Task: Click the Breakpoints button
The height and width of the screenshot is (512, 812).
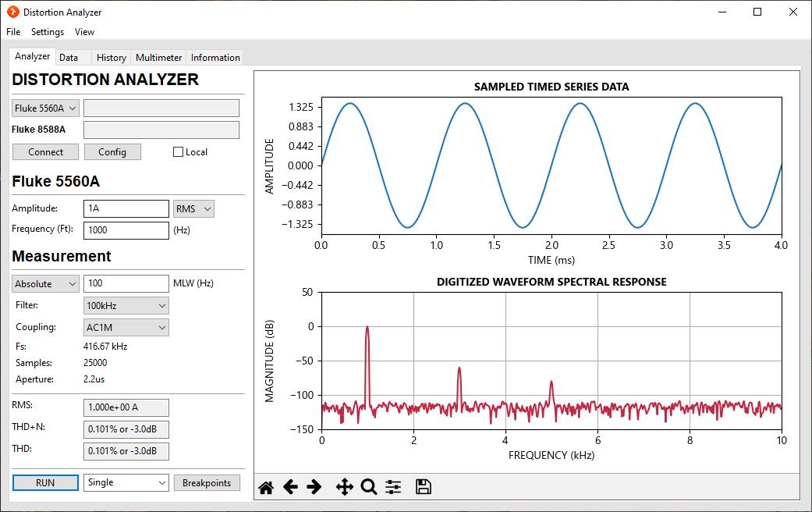Action: pyautogui.click(x=207, y=482)
